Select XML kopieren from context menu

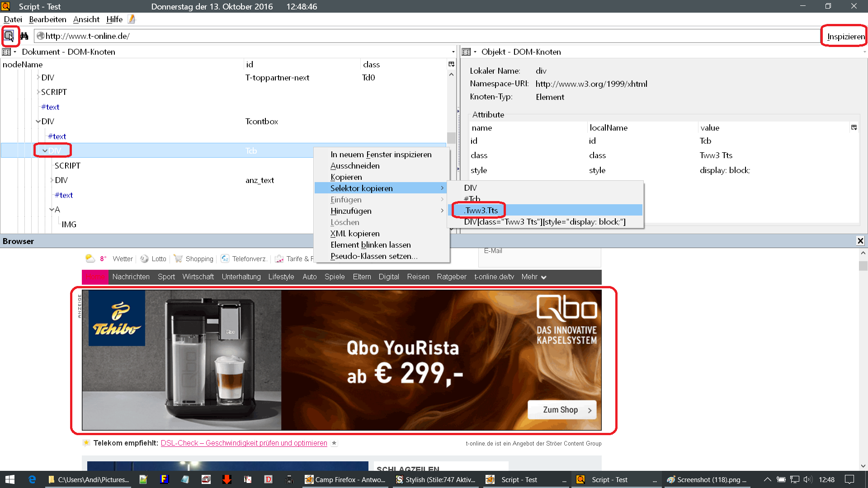click(x=355, y=234)
